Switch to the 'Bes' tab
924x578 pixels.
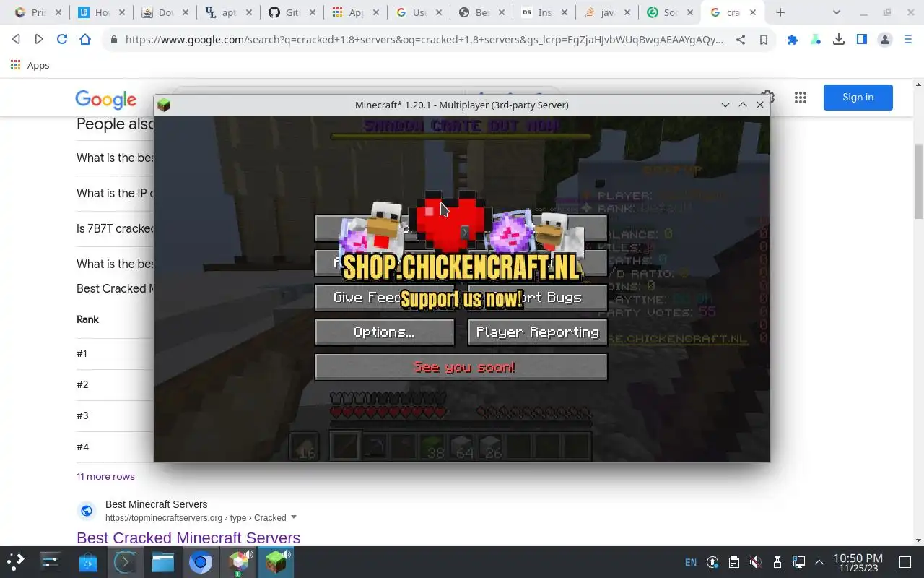[482, 12]
